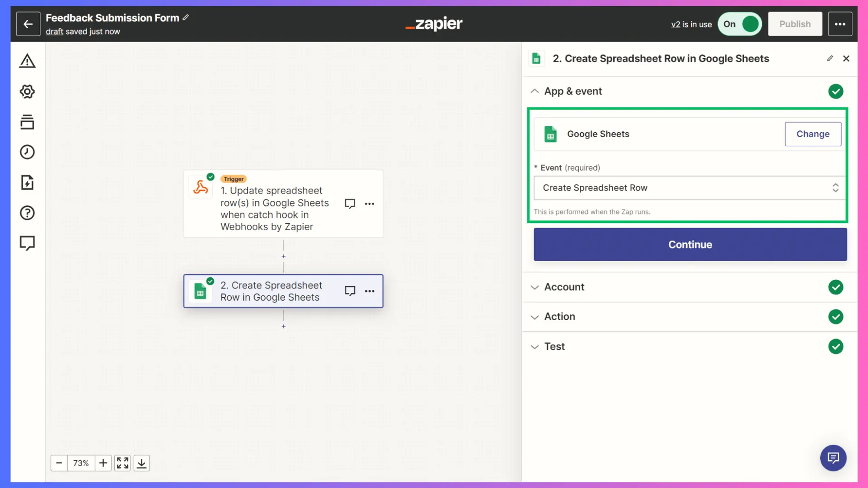Open top-right three-dot more menu

point(840,24)
